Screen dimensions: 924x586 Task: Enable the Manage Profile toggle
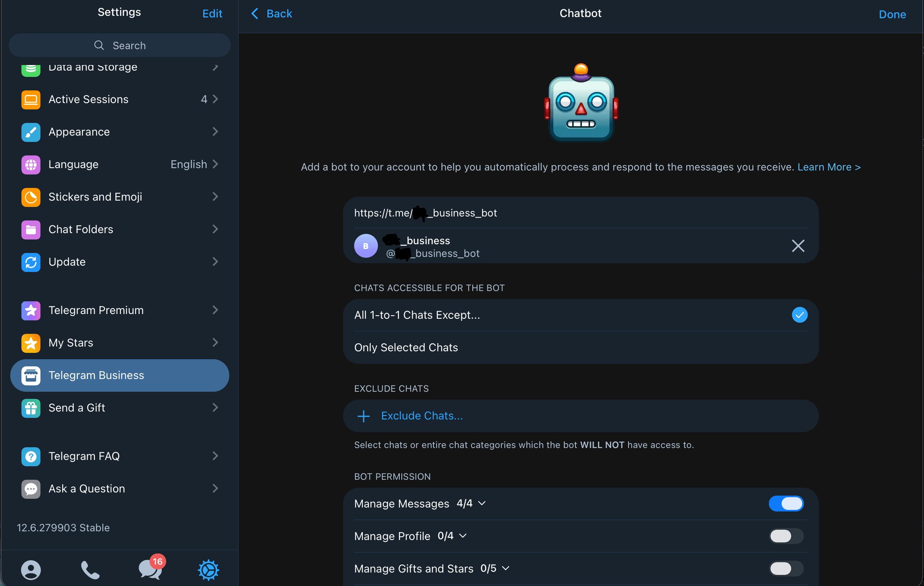[x=786, y=536]
